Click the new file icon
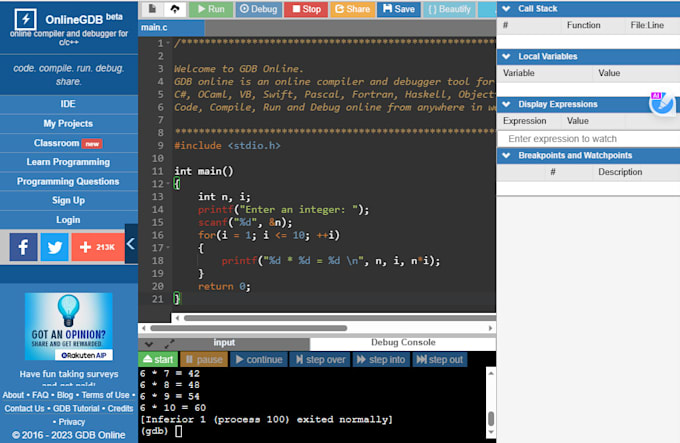 pyautogui.click(x=152, y=9)
